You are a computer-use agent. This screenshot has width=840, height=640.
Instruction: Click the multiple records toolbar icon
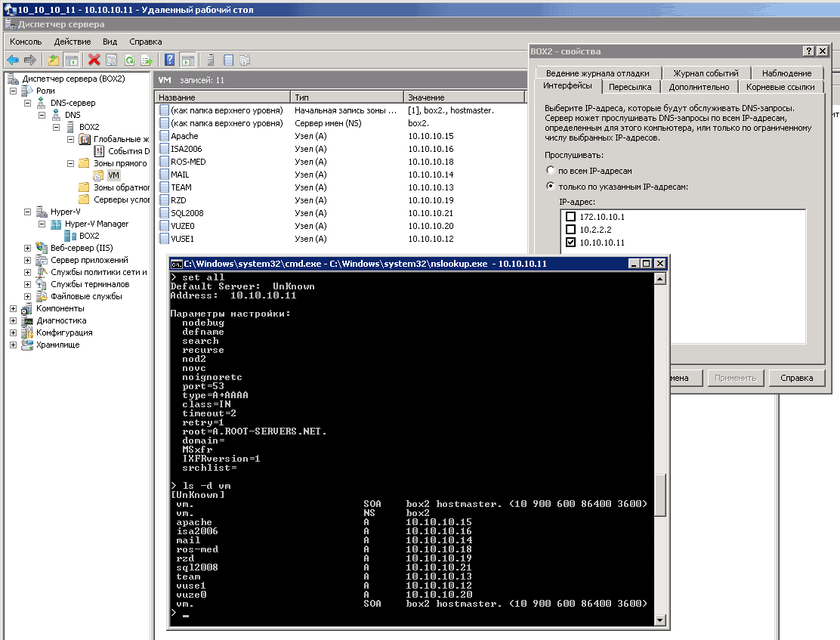tap(245, 60)
